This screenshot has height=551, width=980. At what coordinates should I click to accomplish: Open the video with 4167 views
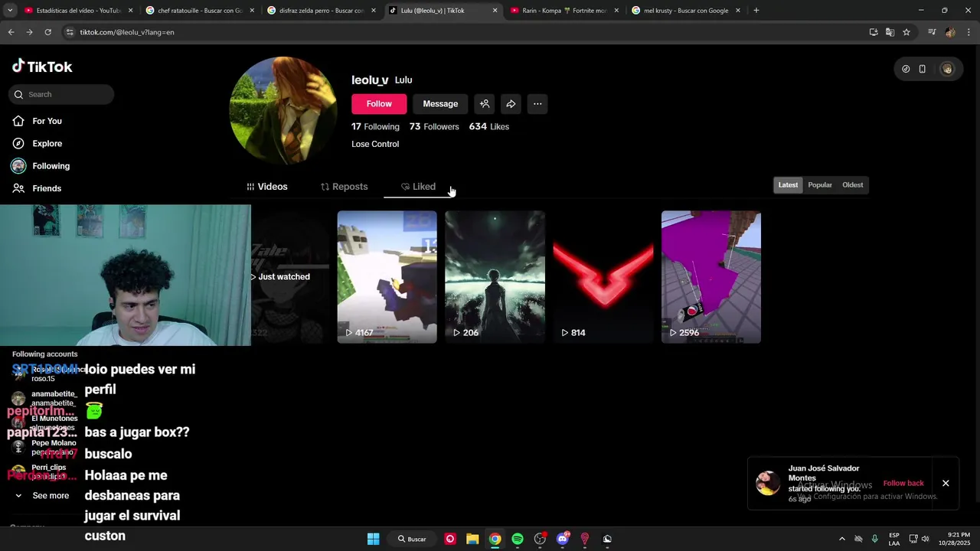point(387,277)
